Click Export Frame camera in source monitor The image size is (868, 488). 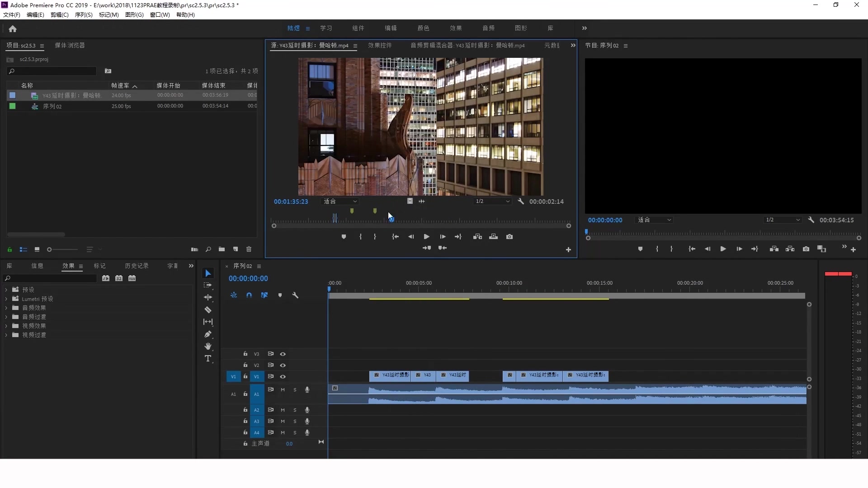(509, 237)
